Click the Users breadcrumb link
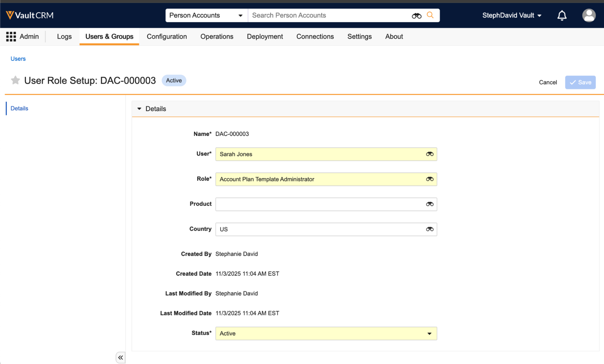Screen dimensions: 604x364 point(18,59)
